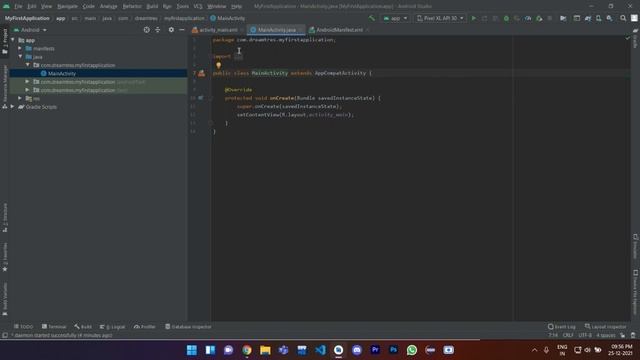Open the Favorites side tab
The width and height of the screenshot is (640, 360).
pos(4,257)
